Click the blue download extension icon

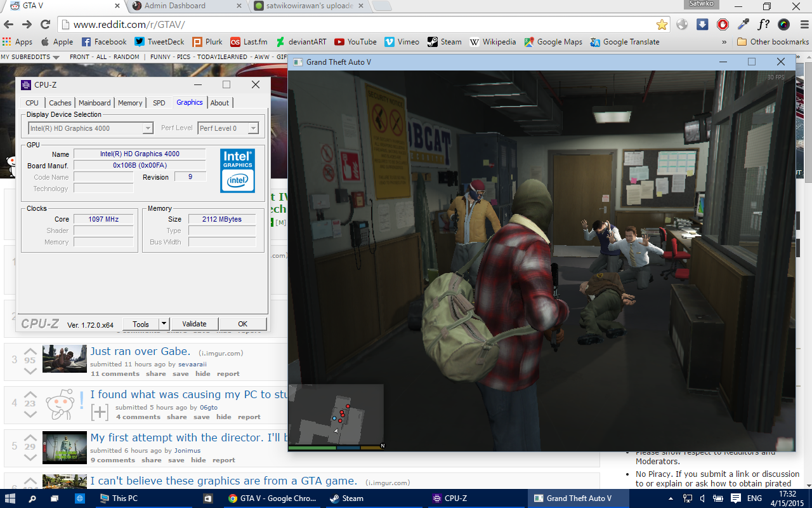(x=702, y=25)
